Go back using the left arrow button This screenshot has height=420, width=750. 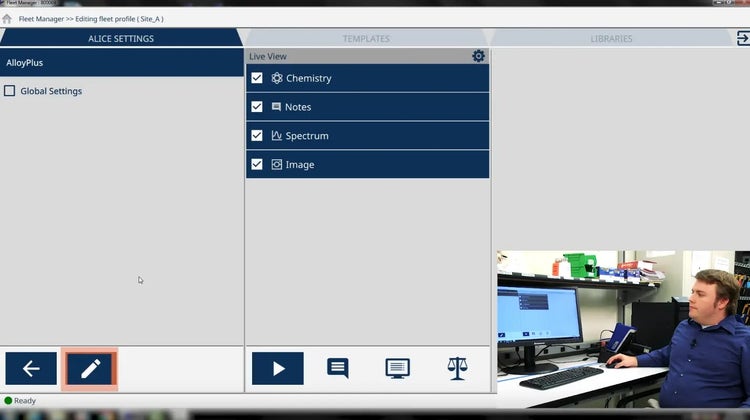pyautogui.click(x=31, y=369)
